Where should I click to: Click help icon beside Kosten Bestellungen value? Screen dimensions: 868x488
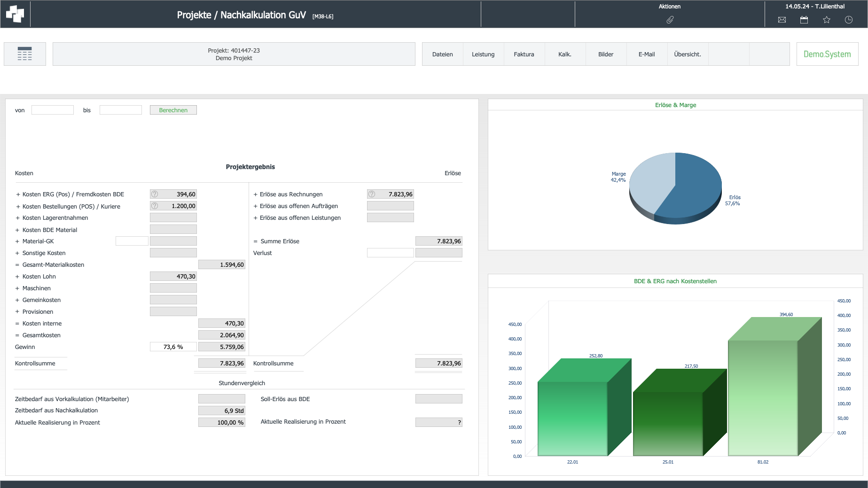pyautogui.click(x=155, y=206)
